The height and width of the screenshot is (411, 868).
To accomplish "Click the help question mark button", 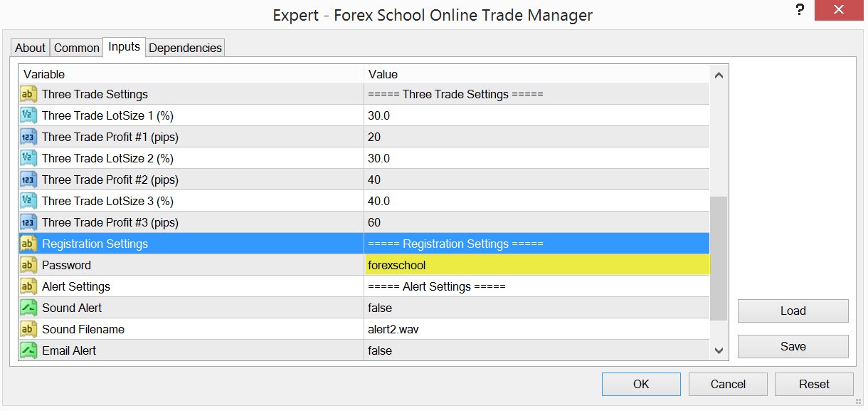I will 800,11.
